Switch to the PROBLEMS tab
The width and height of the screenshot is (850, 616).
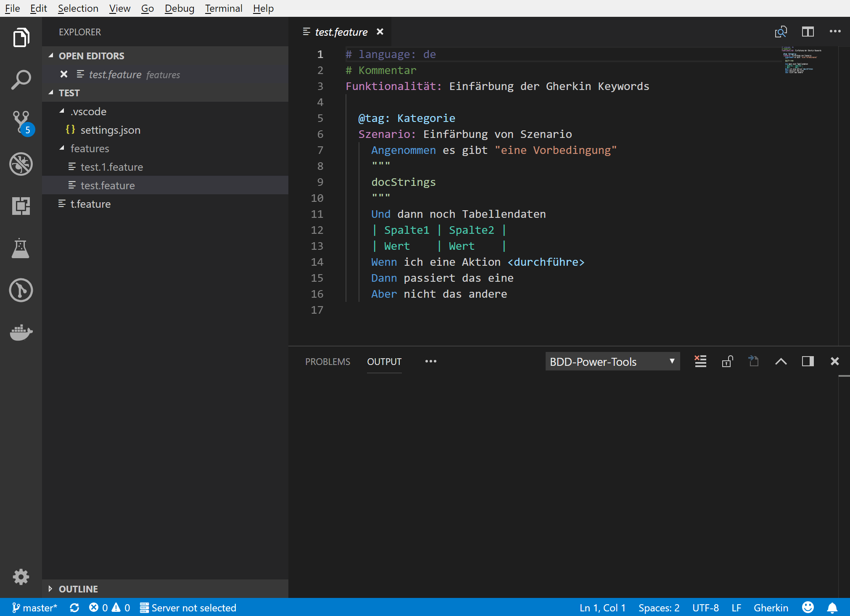coord(327,362)
